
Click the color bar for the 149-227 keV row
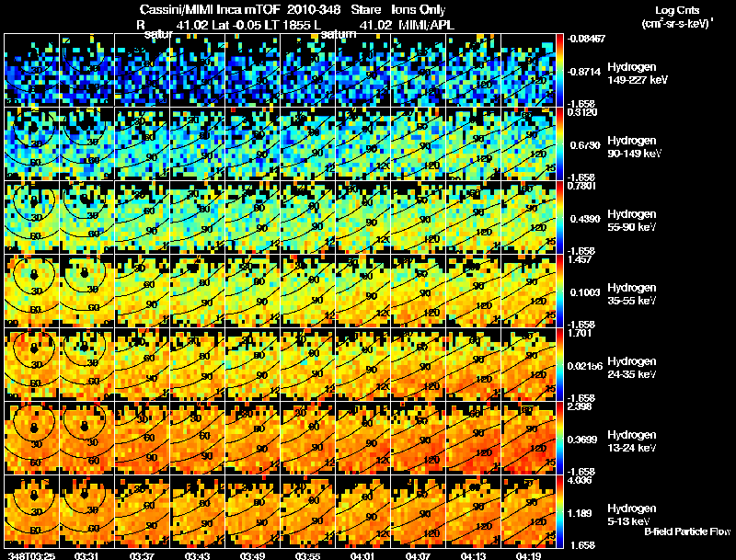point(559,70)
